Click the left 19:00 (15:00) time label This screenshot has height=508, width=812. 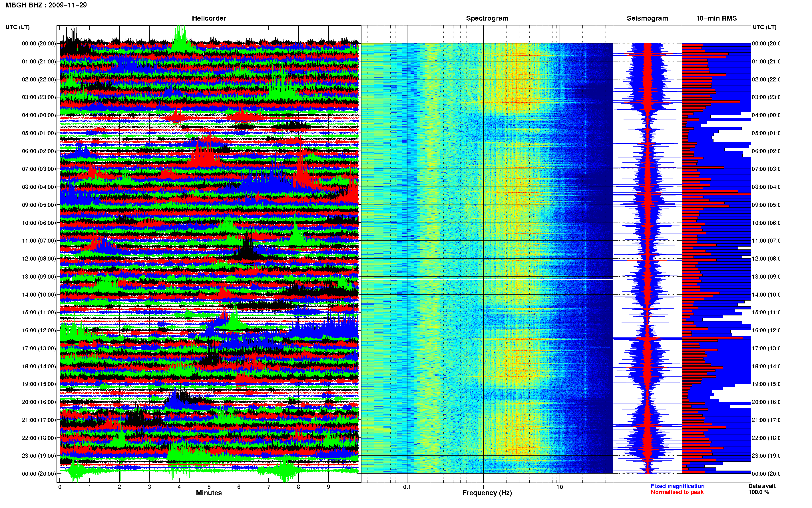click(39, 384)
